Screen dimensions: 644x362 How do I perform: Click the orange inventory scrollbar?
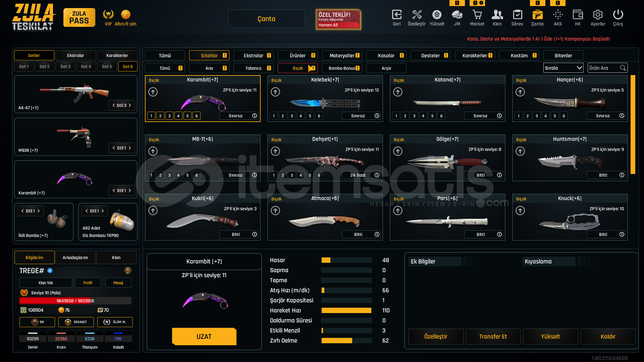coord(633,124)
